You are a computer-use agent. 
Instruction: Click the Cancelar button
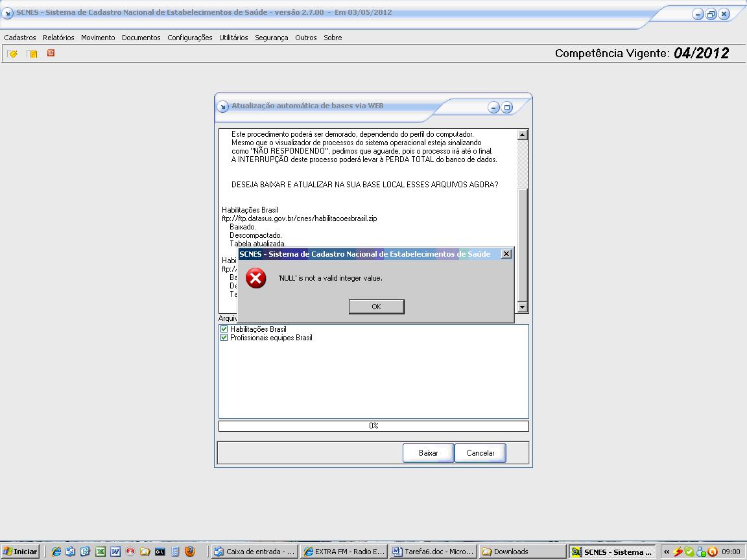(x=480, y=453)
